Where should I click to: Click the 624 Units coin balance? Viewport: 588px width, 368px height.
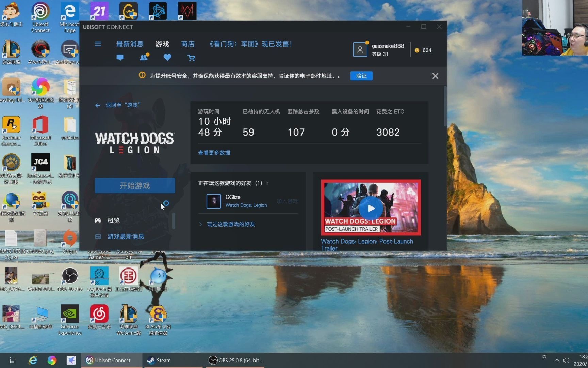pyautogui.click(x=423, y=50)
